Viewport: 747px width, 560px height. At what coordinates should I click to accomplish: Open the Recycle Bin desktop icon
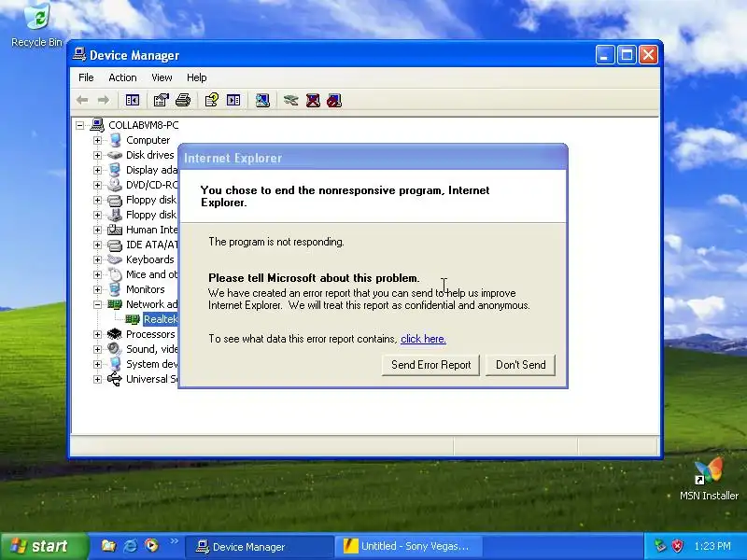click(36, 26)
